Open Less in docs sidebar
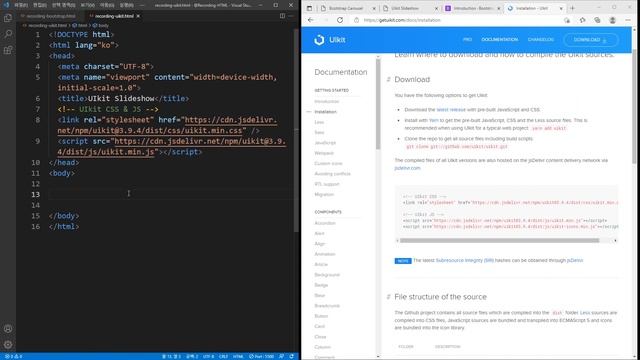The height and width of the screenshot is (360, 640). pos(319,122)
